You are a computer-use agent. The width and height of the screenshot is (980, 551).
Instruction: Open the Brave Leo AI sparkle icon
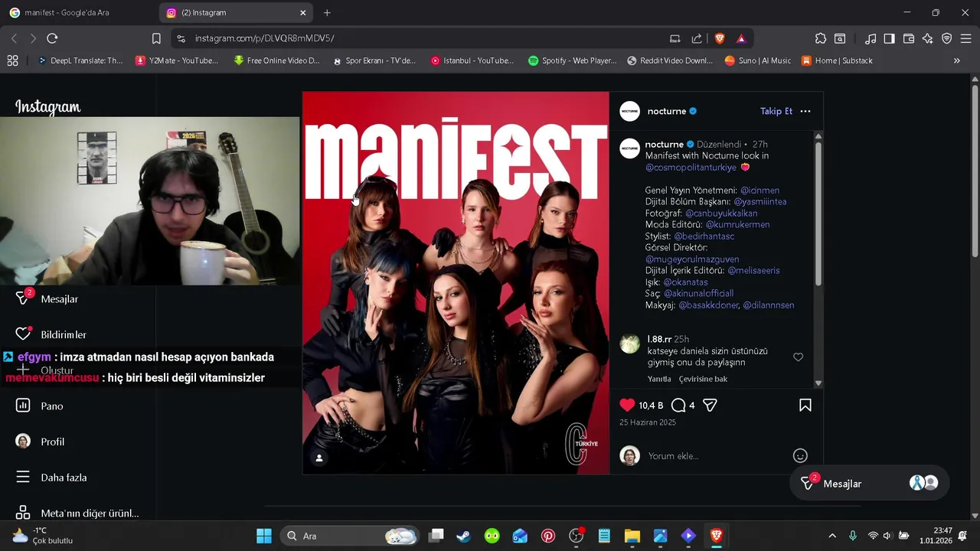(927, 38)
